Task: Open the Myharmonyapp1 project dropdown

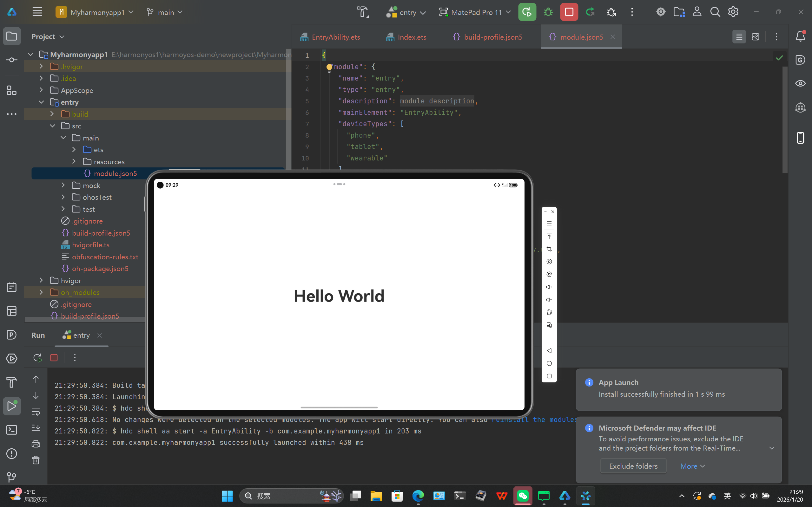Action: coord(95,12)
